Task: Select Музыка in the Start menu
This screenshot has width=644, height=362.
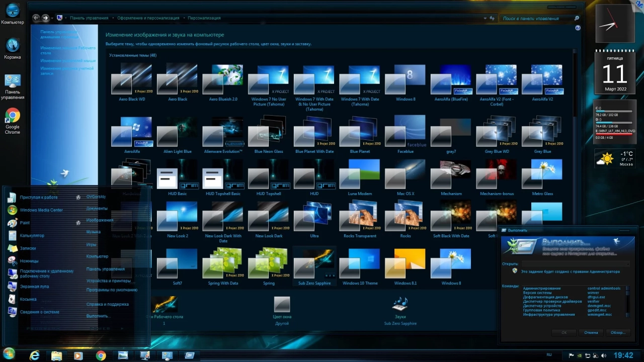Action: click(94, 232)
